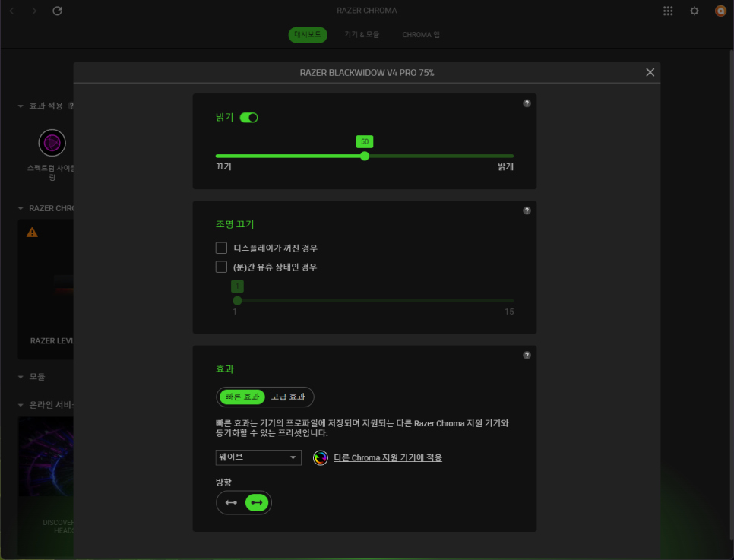The height and width of the screenshot is (560, 734).
Task: Click the 밝게 label under brightness slider
Action: pos(505,166)
